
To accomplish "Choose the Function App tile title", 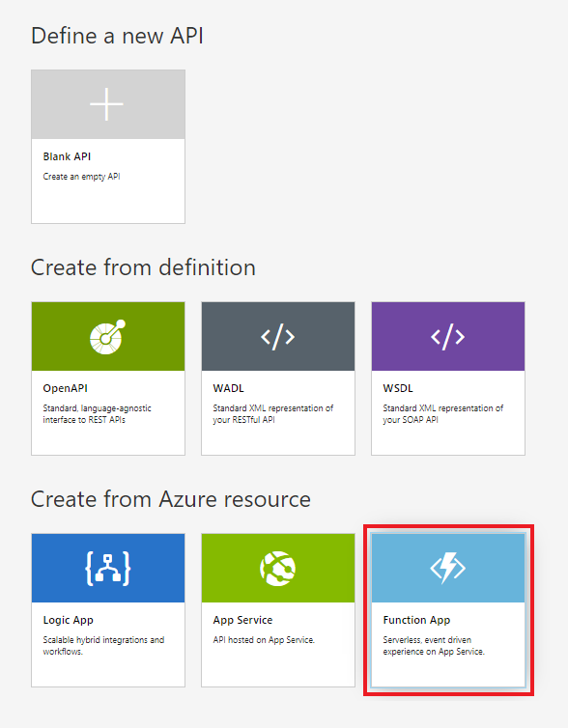I will pyautogui.click(x=416, y=620).
